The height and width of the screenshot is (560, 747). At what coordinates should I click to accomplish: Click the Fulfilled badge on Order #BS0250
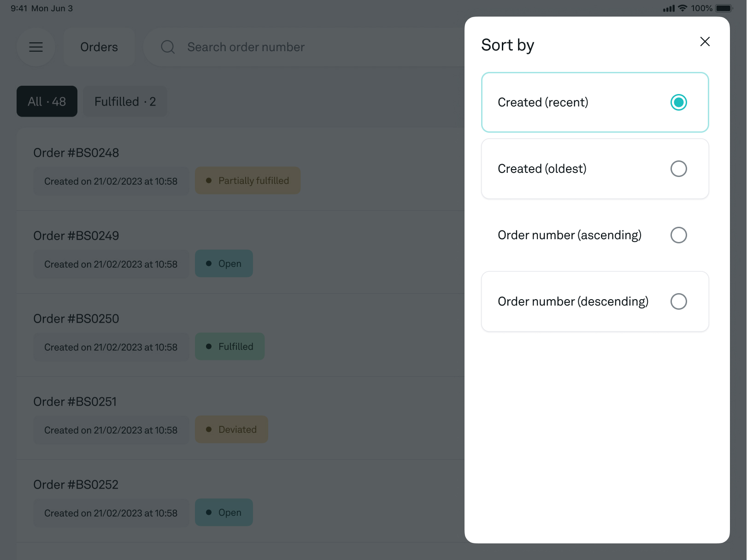pyautogui.click(x=230, y=347)
